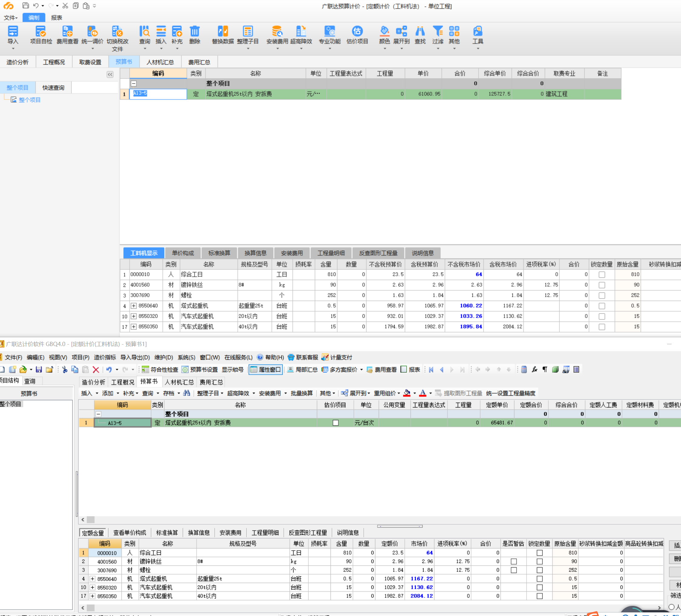Click binoculars find icon beside 存档 in GBQ4.0
Viewport: 681px width, 616px height.
187,393
